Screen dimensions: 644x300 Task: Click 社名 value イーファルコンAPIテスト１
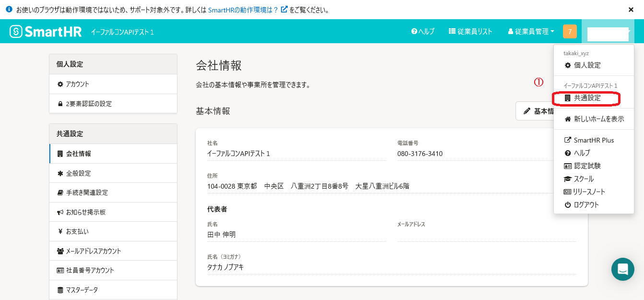pos(239,154)
